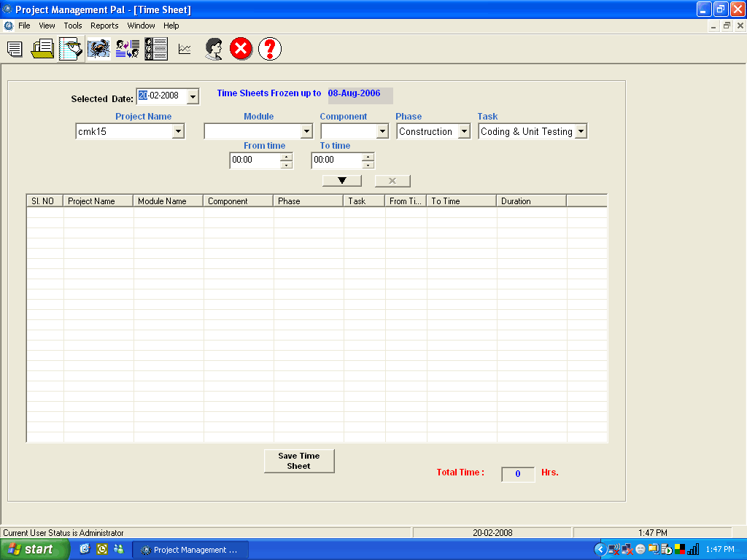Open the Reports menu
The image size is (747, 560).
tap(104, 26)
